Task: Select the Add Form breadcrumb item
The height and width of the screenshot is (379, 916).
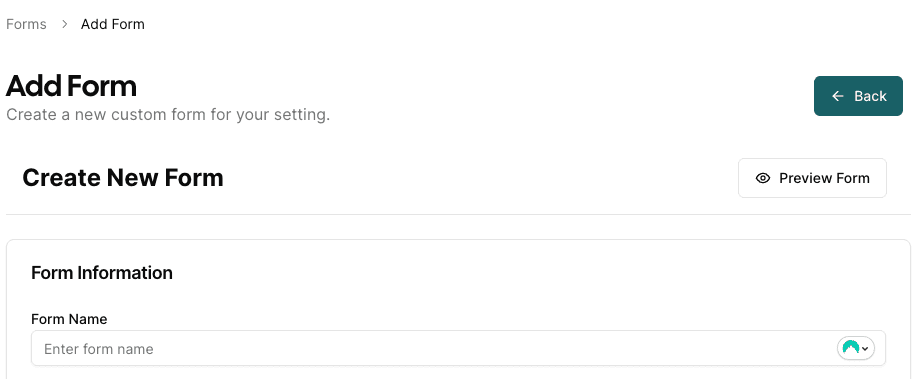Action: (x=113, y=25)
